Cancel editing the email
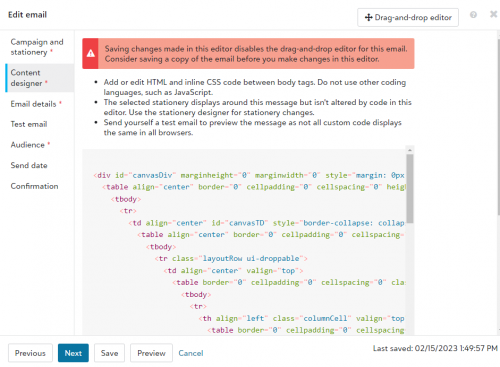Viewport: 500px width, 367px height. (x=191, y=353)
